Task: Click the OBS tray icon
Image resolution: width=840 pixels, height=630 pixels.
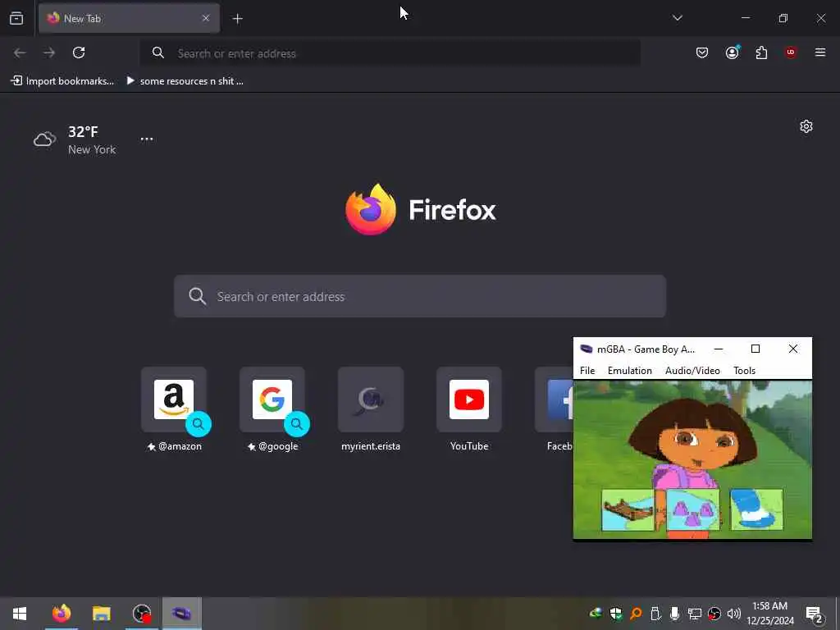Action: pos(714,614)
